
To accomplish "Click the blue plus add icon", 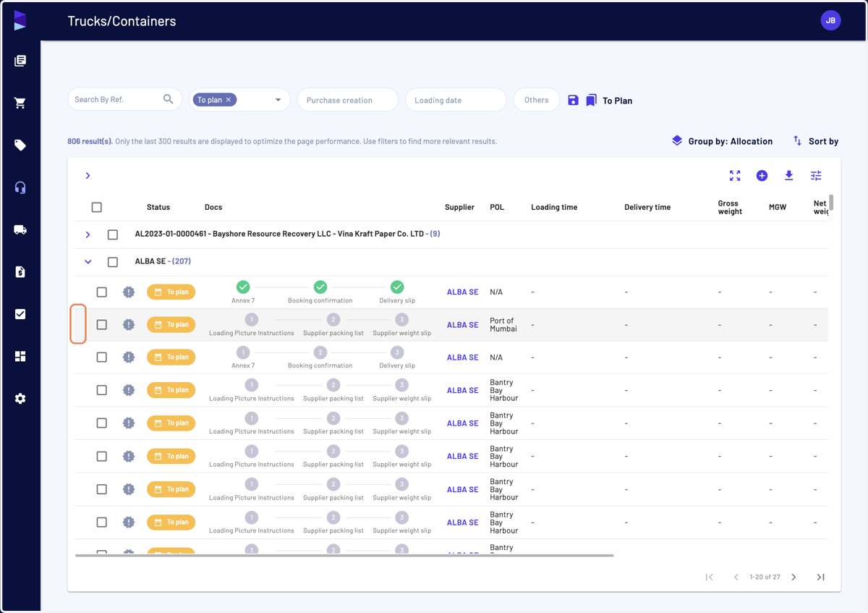I will click(x=762, y=176).
